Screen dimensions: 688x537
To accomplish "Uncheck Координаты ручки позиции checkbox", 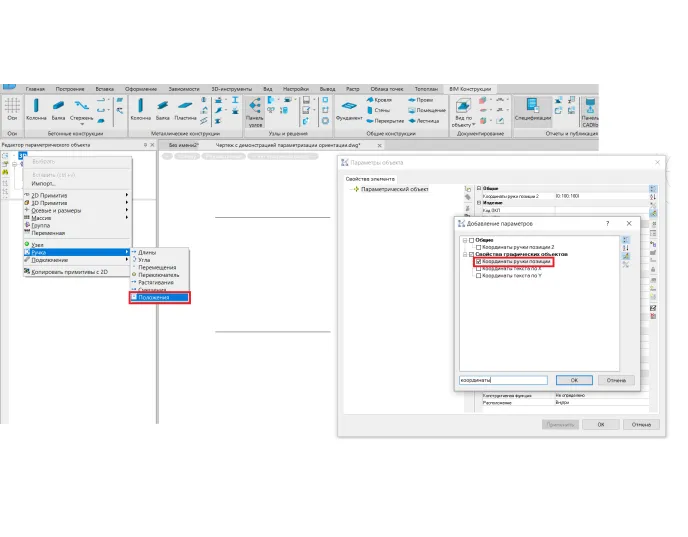I will (x=479, y=261).
